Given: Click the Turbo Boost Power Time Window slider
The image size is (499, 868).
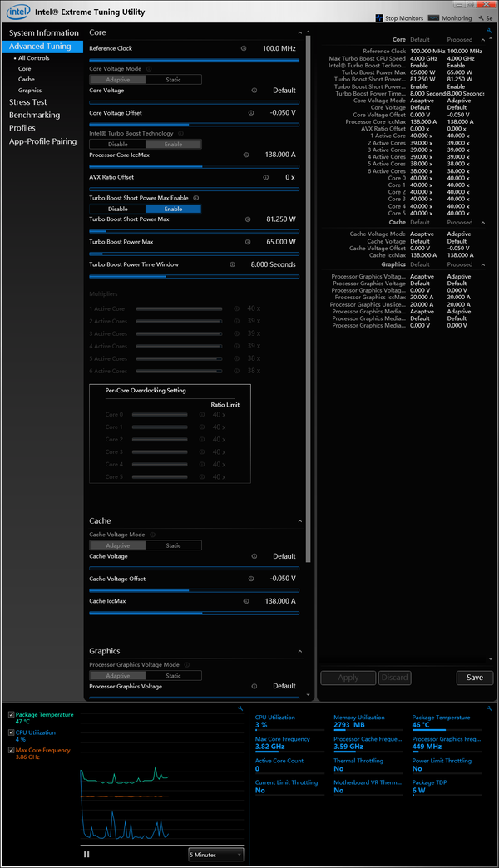Looking at the screenshot, I should point(195,276).
